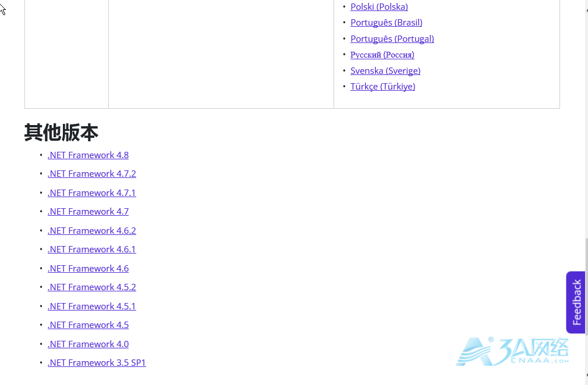Open the Português (Brasil) language link
Screen dimensions: 588x385
(x=386, y=23)
